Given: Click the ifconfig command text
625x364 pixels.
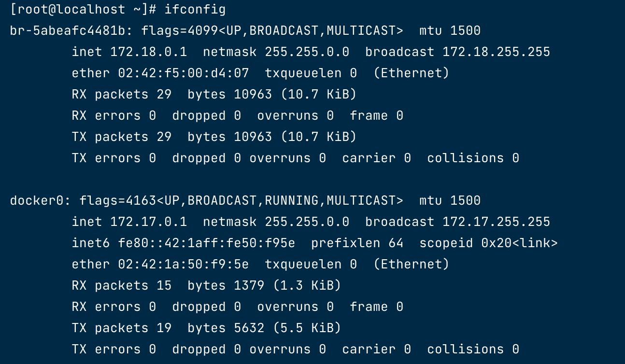Looking at the screenshot, I should pos(195,10).
